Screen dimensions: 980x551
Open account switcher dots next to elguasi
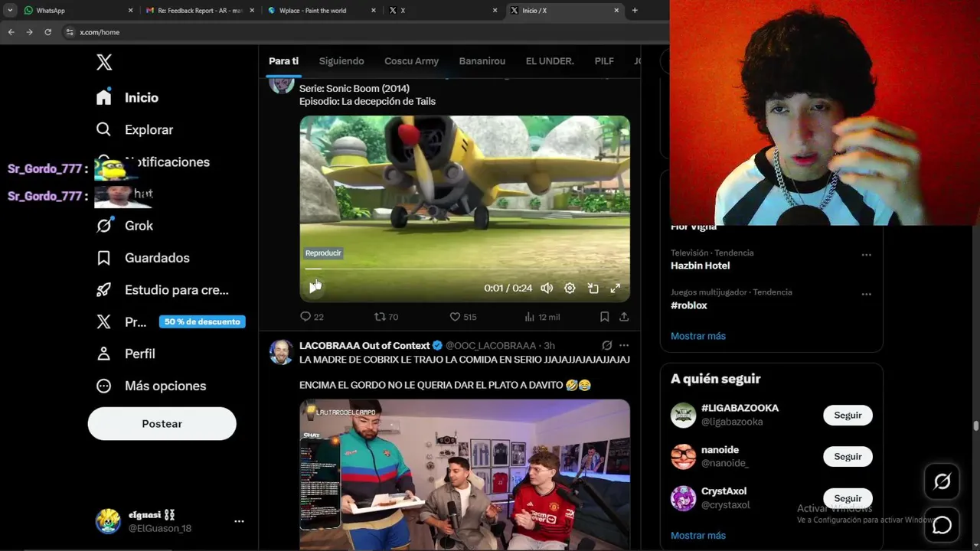[239, 521]
